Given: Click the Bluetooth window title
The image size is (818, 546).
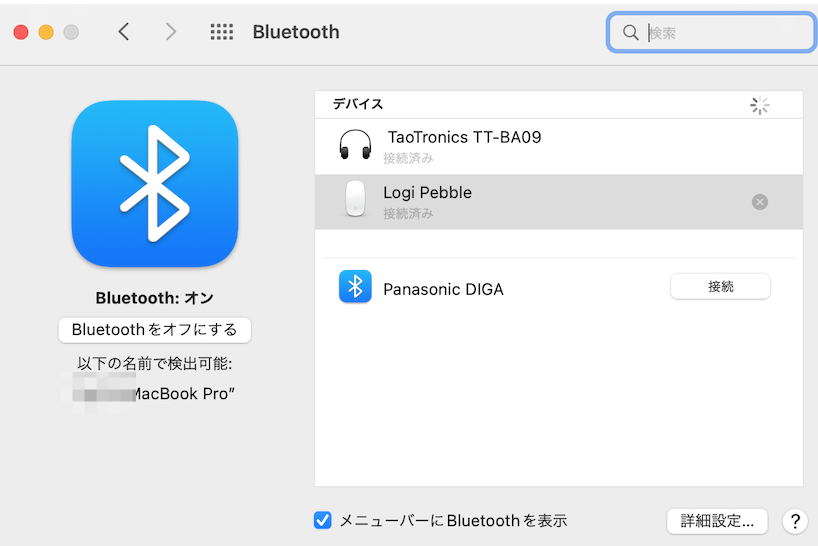Looking at the screenshot, I should point(296,32).
